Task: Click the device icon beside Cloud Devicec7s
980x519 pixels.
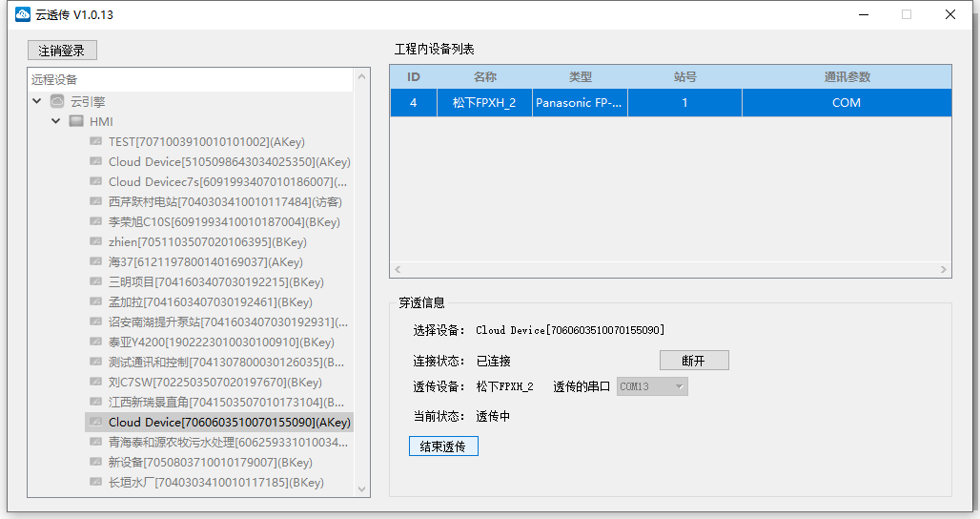Action: pyautogui.click(x=95, y=181)
